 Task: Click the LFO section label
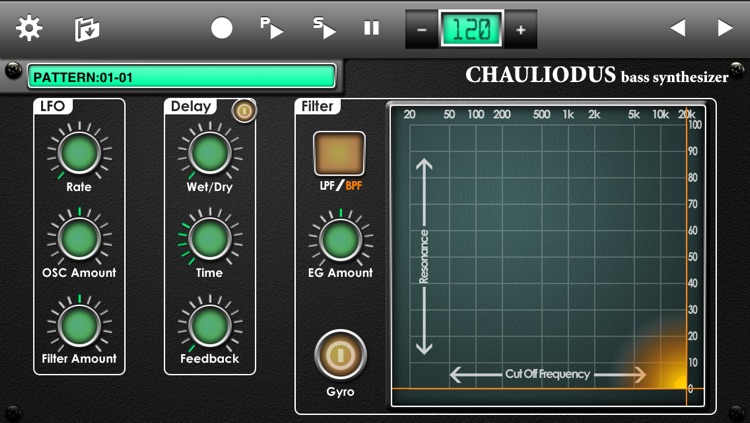[x=53, y=106]
